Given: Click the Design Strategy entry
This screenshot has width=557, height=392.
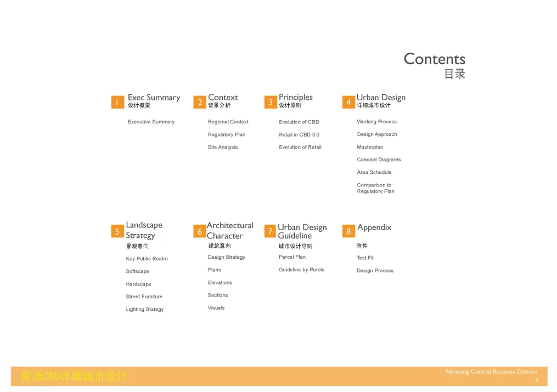Looking at the screenshot, I should coord(227,257).
